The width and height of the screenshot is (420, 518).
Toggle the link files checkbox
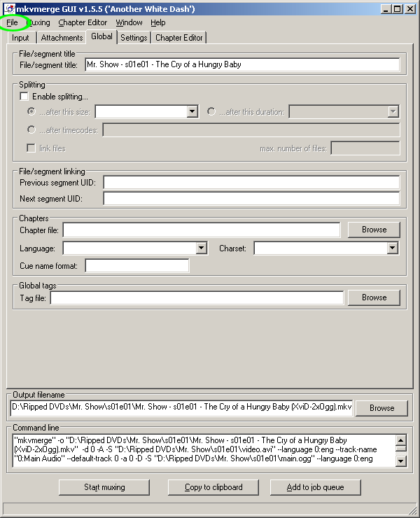tap(31, 148)
